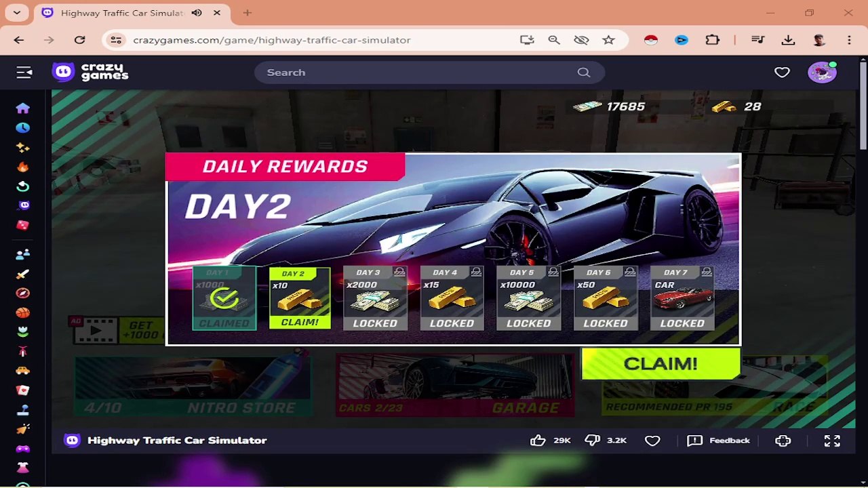The height and width of the screenshot is (488, 868).
Task: Select the locked Day 4 x15 gold card
Action: 452,298
